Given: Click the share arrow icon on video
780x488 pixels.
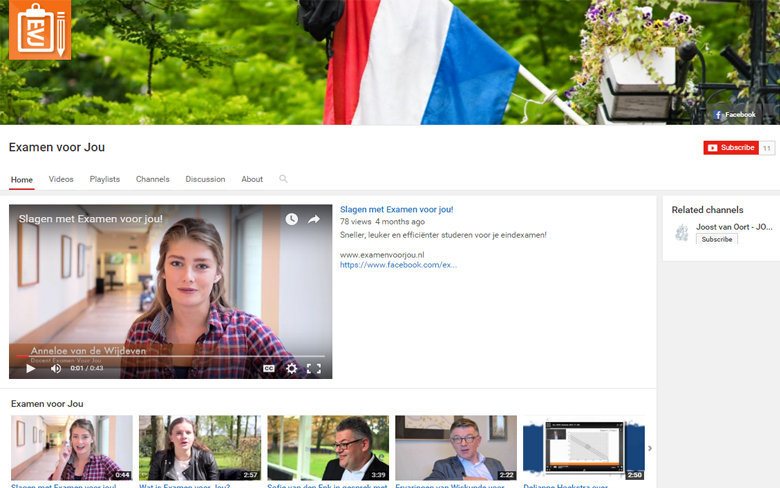Looking at the screenshot, I should pos(314,219).
